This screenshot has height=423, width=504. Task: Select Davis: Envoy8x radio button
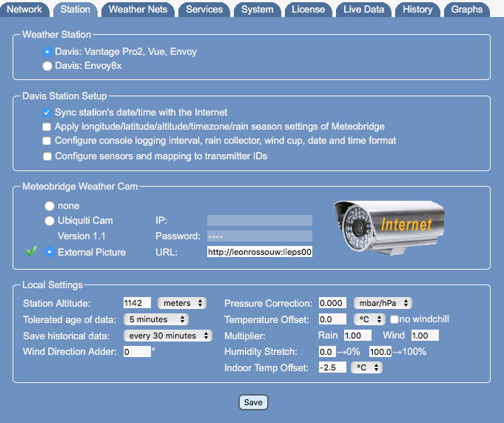[47, 66]
